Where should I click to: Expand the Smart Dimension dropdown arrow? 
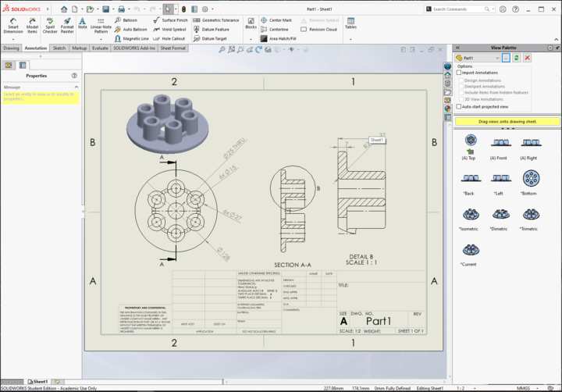pyautogui.click(x=13, y=39)
